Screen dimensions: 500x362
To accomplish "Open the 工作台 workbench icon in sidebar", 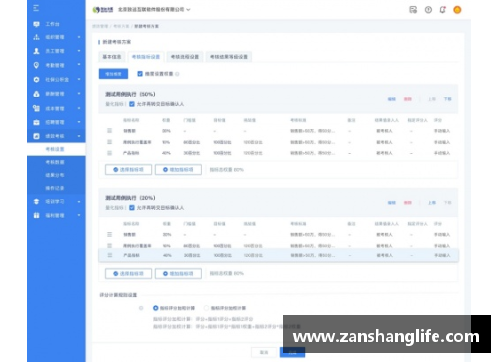I will (36, 24).
